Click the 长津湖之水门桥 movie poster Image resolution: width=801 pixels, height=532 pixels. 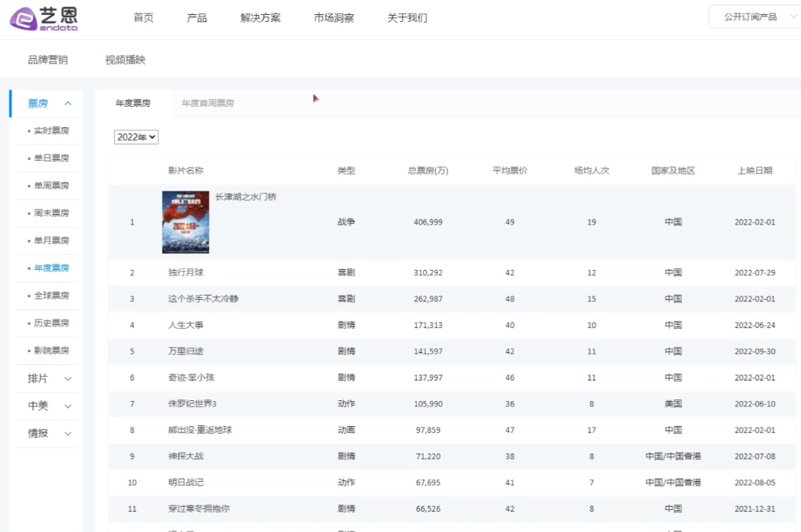tap(185, 222)
